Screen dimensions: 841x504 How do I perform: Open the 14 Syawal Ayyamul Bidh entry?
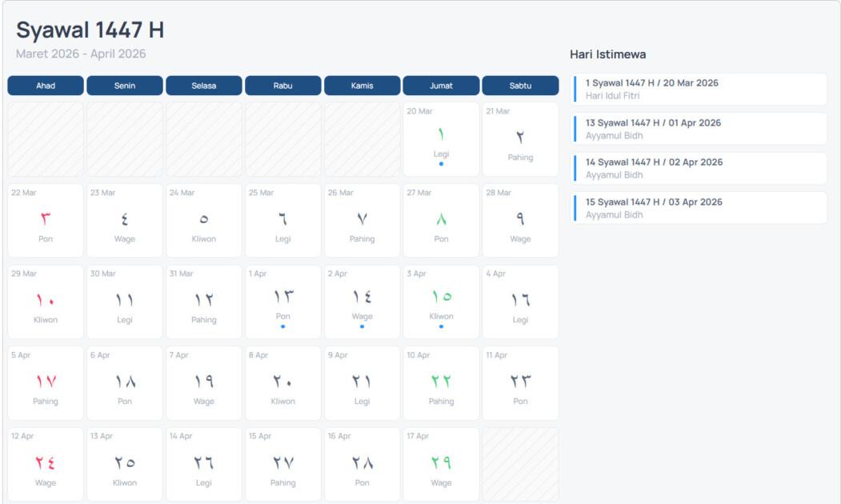[700, 168]
